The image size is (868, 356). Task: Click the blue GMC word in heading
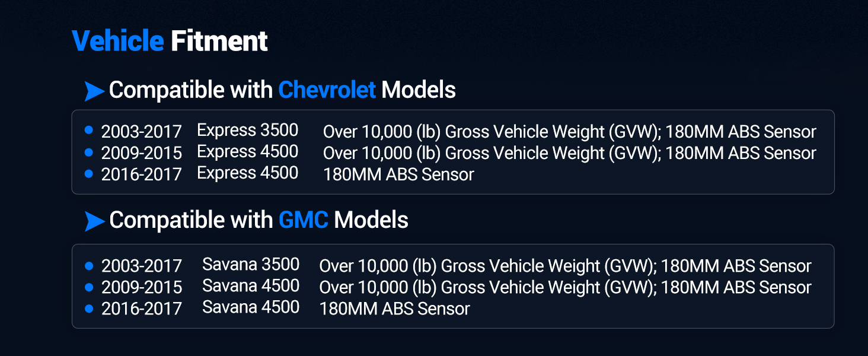[x=303, y=220]
